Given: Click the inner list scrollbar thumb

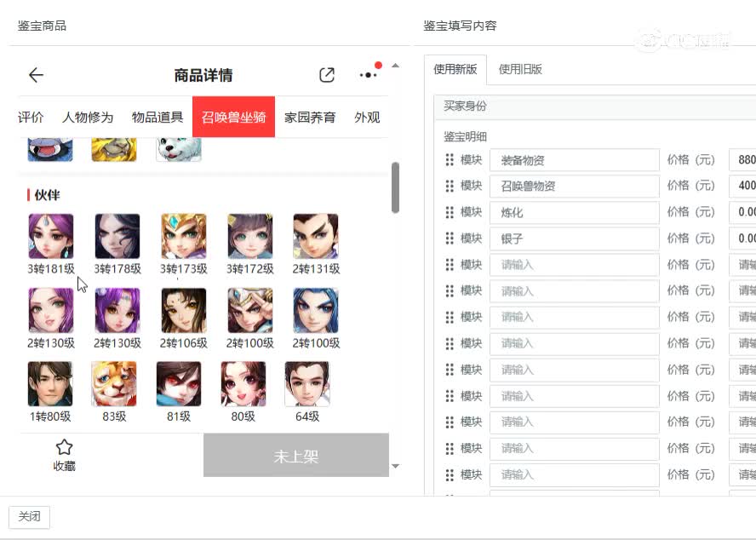Looking at the screenshot, I should (395, 187).
